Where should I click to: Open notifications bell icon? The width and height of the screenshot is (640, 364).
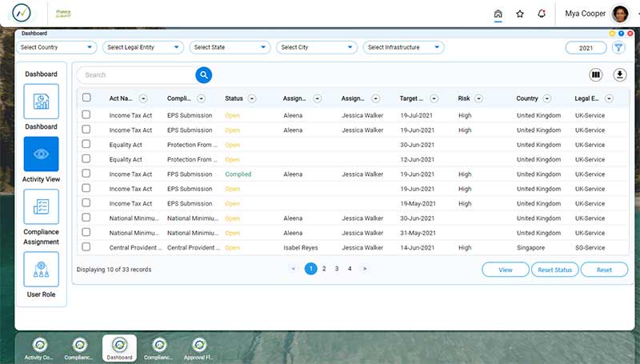click(542, 14)
